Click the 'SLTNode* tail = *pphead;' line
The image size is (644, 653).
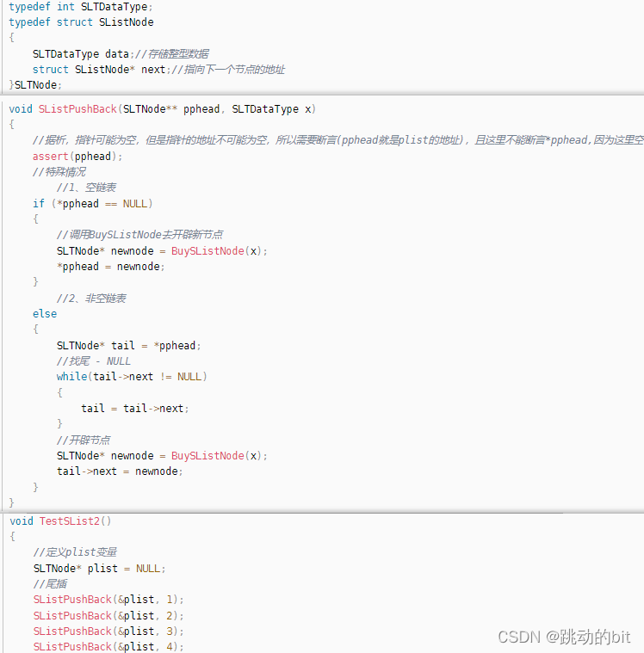click(129, 346)
